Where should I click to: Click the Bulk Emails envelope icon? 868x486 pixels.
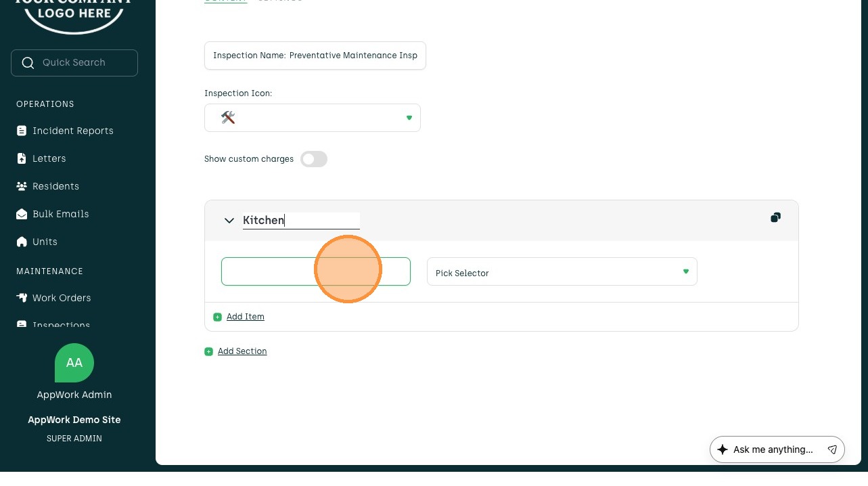tap(22, 214)
